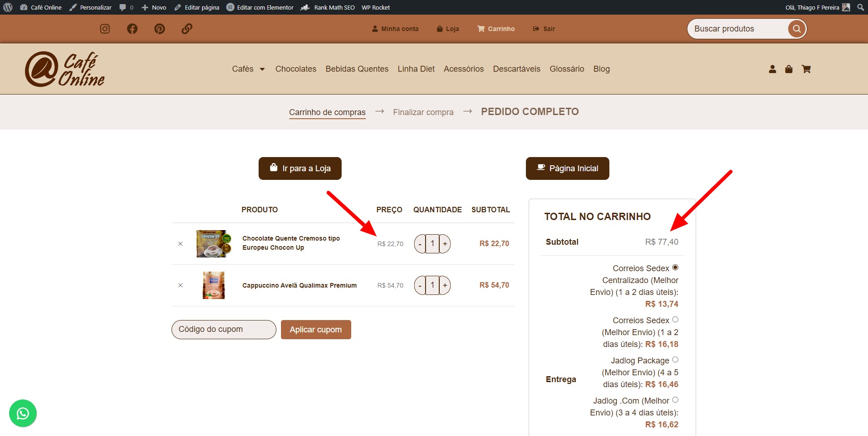Screen dimensions: 868x436
Task: Open Rank Math SEO menu
Action: pos(327,7)
